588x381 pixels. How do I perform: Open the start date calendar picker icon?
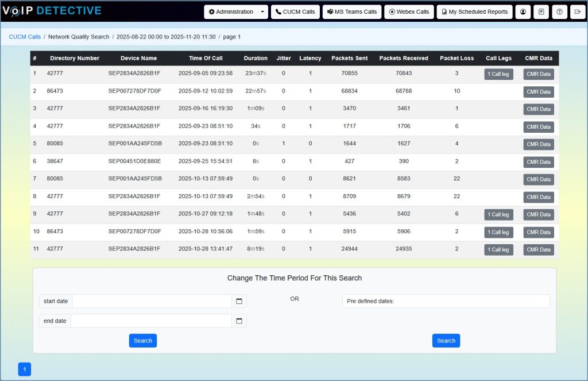tap(239, 301)
